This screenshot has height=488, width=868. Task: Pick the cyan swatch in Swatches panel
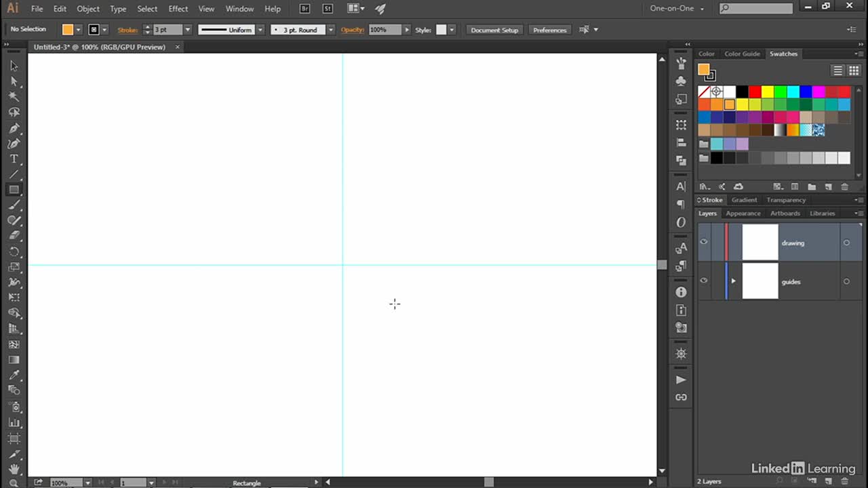pyautogui.click(x=793, y=91)
